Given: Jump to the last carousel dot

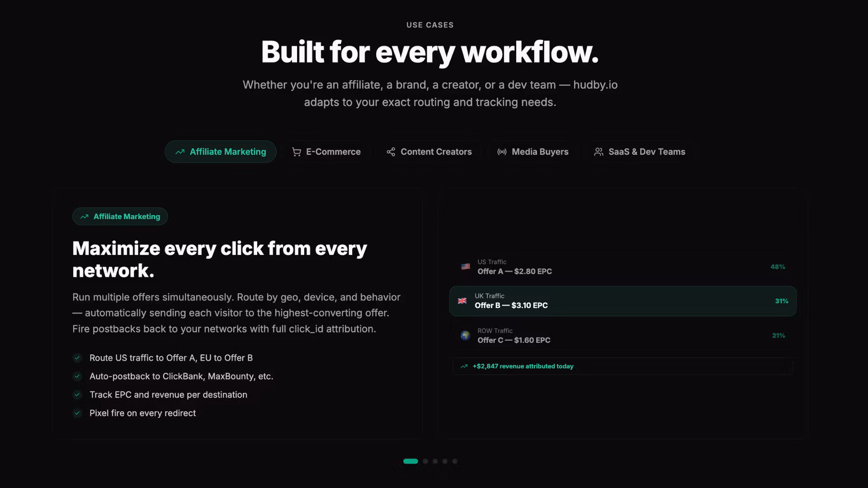Looking at the screenshot, I should pyautogui.click(x=455, y=461).
